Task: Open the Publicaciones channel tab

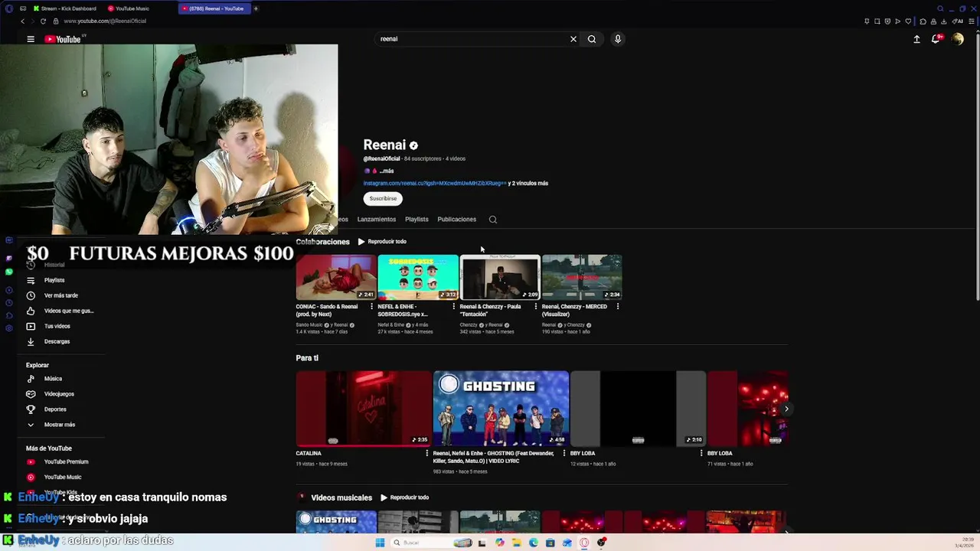Action: coord(456,220)
